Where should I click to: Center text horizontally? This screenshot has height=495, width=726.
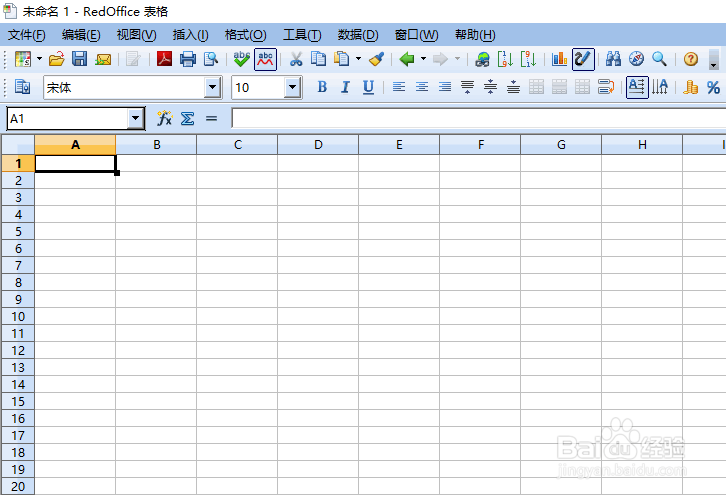coord(422,87)
